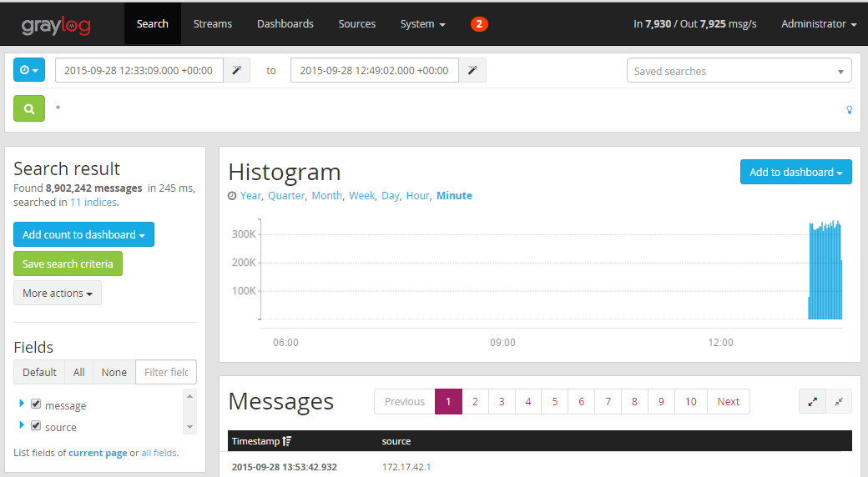Go to messages page 3
This screenshot has width=868, height=477.
coord(502,402)
